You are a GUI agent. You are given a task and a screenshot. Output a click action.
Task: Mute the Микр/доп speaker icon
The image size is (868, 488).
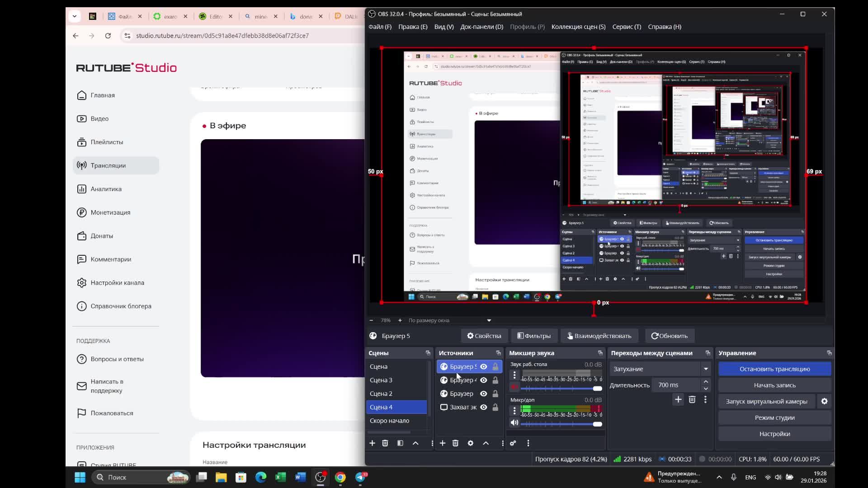tap(514, 423)
